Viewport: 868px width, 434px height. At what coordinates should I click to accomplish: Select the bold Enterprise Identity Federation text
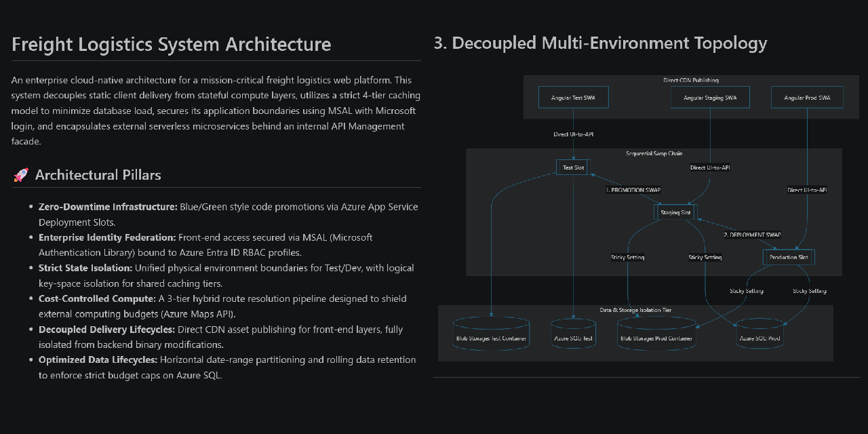pos(107,237)
